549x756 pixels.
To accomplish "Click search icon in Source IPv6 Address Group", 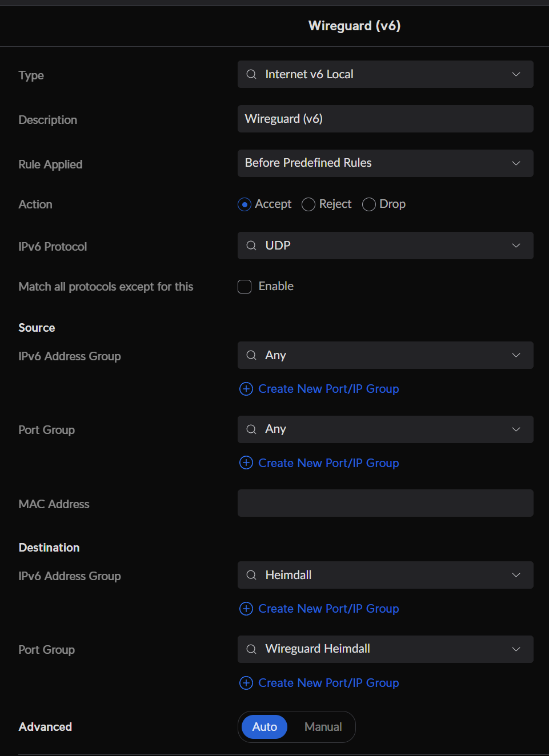I will tap(251, 355).
